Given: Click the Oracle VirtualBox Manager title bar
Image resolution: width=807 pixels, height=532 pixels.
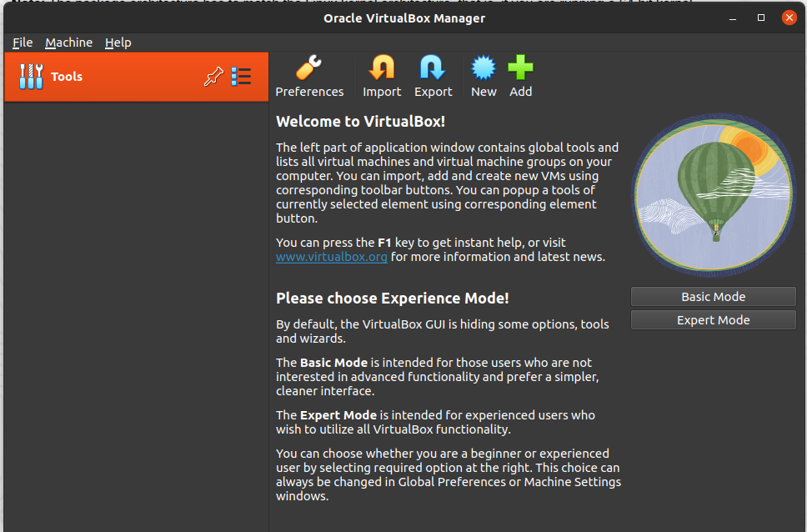Looking at the screenshot, I should pyautogui.click(x=403, y=18).
